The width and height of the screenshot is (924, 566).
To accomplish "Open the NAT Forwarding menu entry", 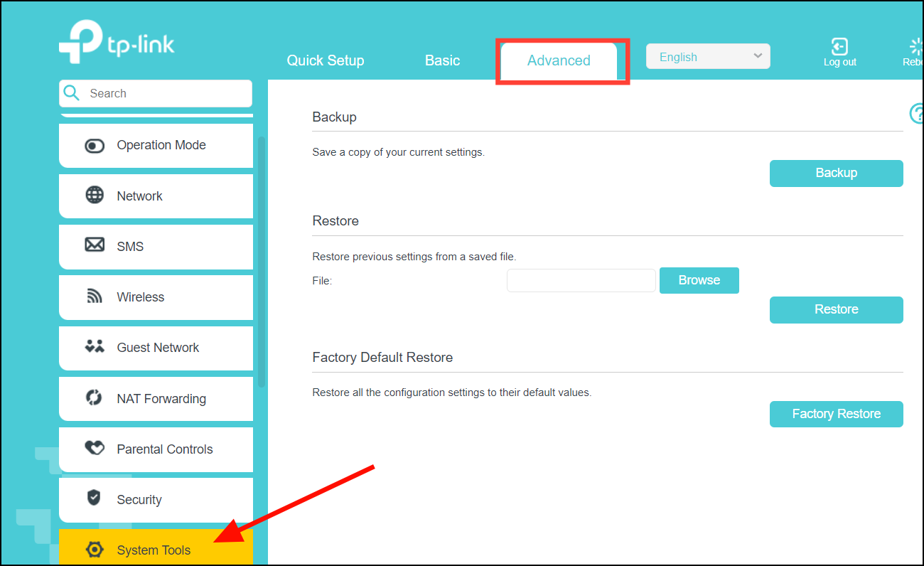I will tap(156, 398).
